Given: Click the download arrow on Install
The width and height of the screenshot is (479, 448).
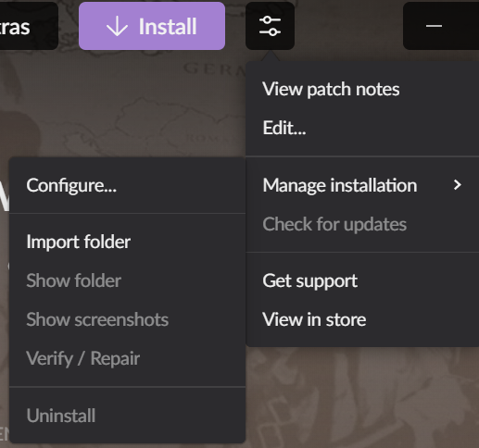Looking at the screenshot, I should click(117, 27).
